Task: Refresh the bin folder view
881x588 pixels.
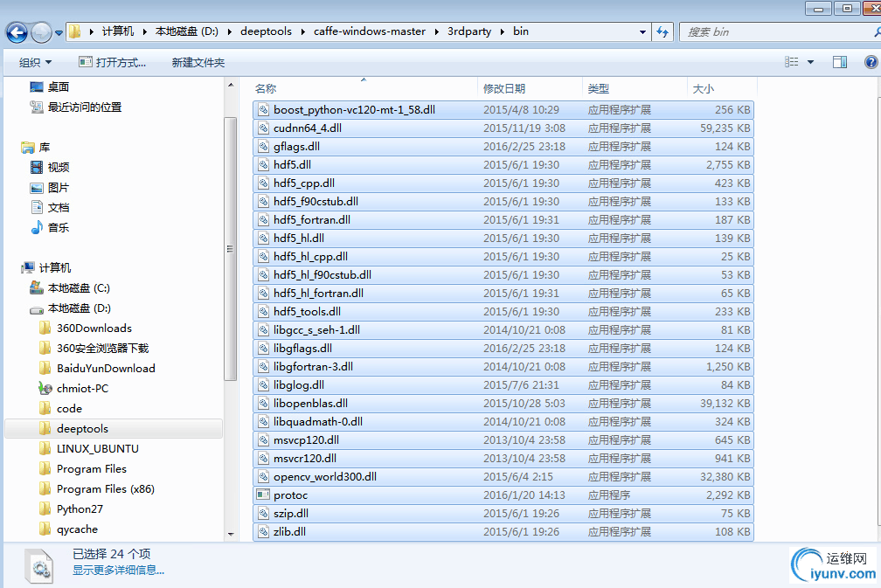Action: pos(663,32)
